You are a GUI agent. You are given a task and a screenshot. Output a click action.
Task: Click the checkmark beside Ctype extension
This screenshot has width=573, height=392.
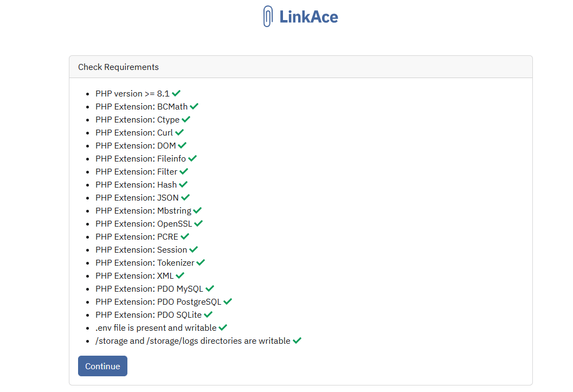pos(186,119)
